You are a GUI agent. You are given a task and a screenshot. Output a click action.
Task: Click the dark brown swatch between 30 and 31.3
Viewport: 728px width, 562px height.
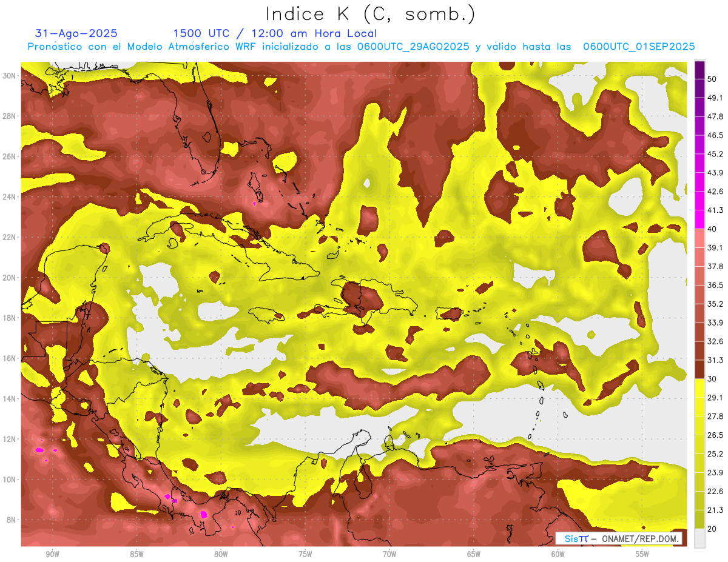tap(699, 369)
